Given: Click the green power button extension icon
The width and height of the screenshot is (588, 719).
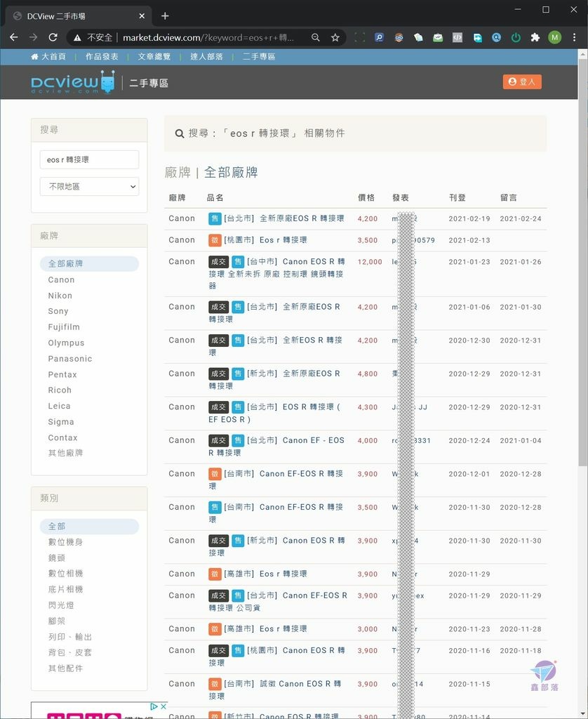Looking at the screenshot, I should tap(516, 38).
